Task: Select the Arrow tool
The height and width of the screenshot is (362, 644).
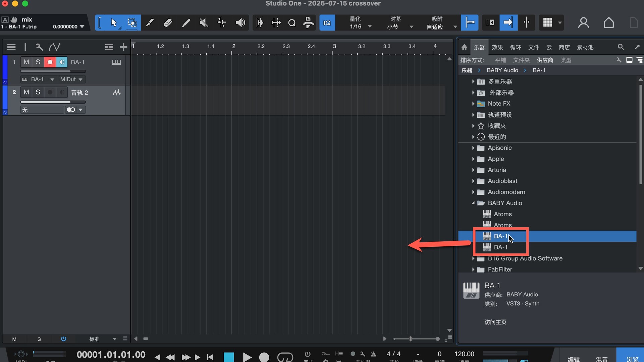Action: 114,23
